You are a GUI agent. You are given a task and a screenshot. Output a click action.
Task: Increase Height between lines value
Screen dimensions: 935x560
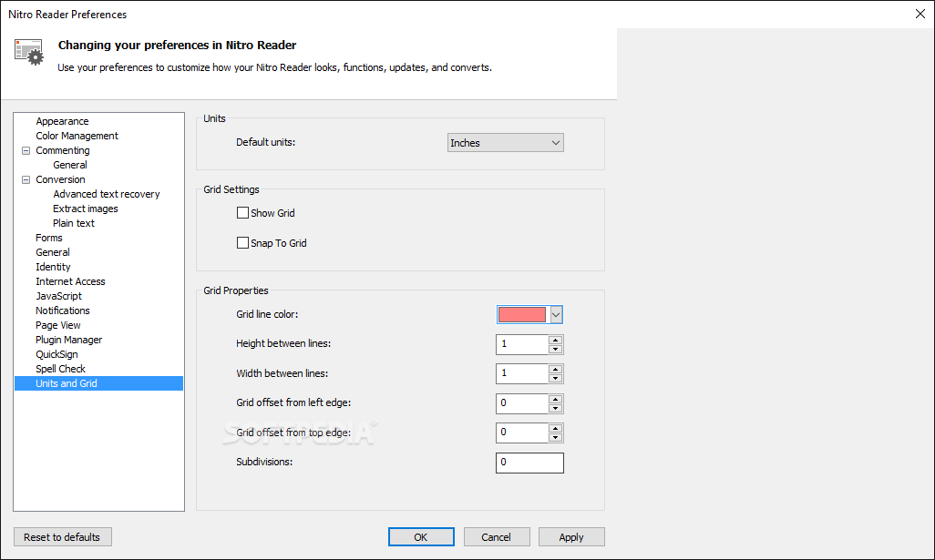555,340
